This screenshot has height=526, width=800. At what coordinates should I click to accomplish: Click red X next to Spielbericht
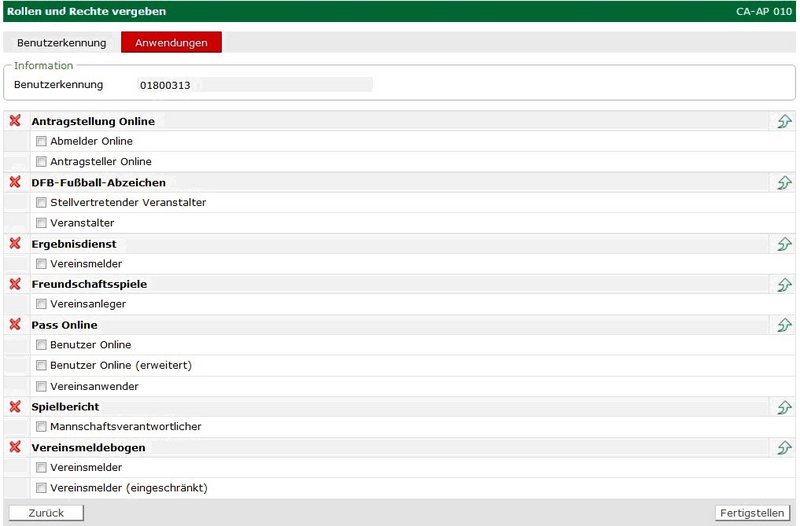click(x=15, y=406)
